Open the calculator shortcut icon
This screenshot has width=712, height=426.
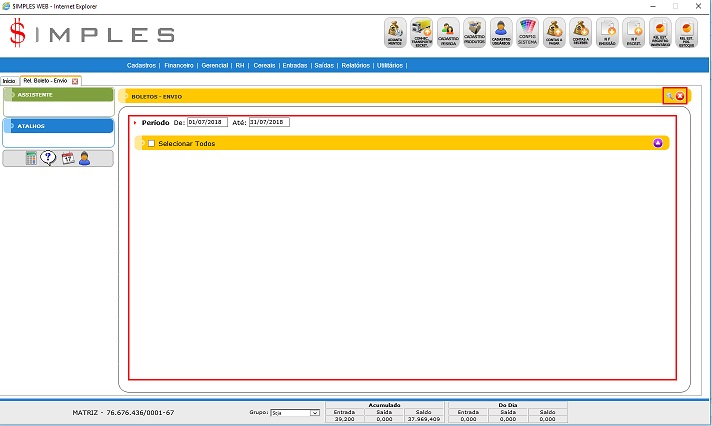click(x=31, y=158)
